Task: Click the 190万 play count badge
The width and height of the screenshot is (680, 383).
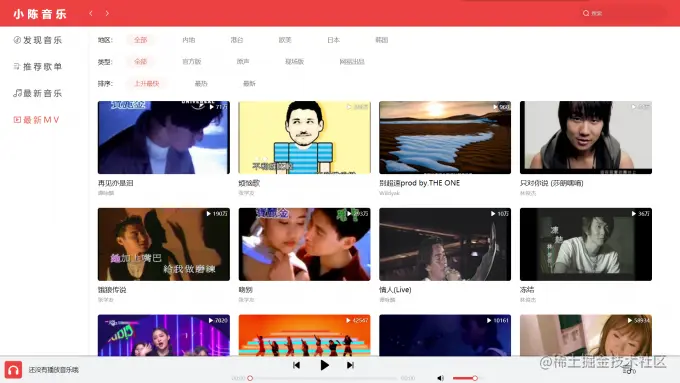Action: pyautogui.click(x=217, y=213)
